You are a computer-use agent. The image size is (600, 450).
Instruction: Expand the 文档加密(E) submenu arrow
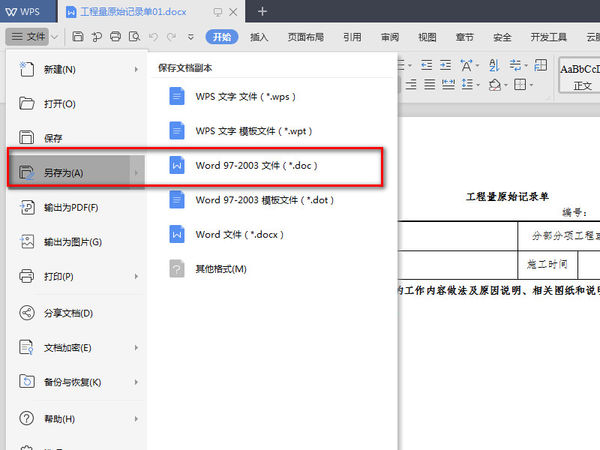point(136,347)
